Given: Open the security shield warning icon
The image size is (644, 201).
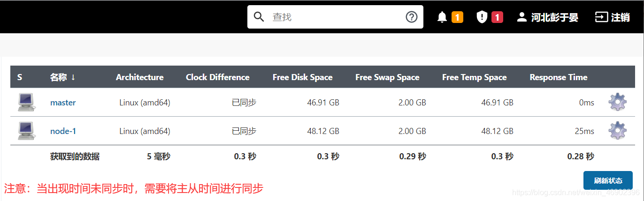Looking at the screenshot, I should pos(482,17).
